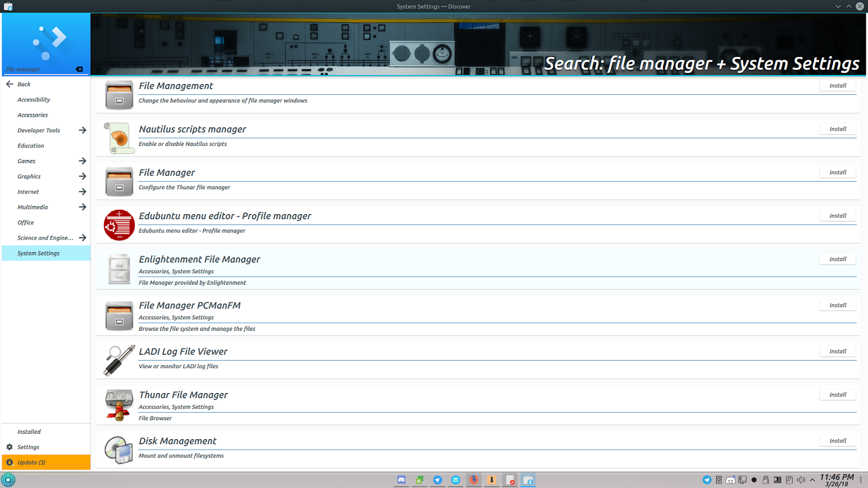Open the email client from the taskbar
This screenshot has width=868, height=488.
(455, 480)
